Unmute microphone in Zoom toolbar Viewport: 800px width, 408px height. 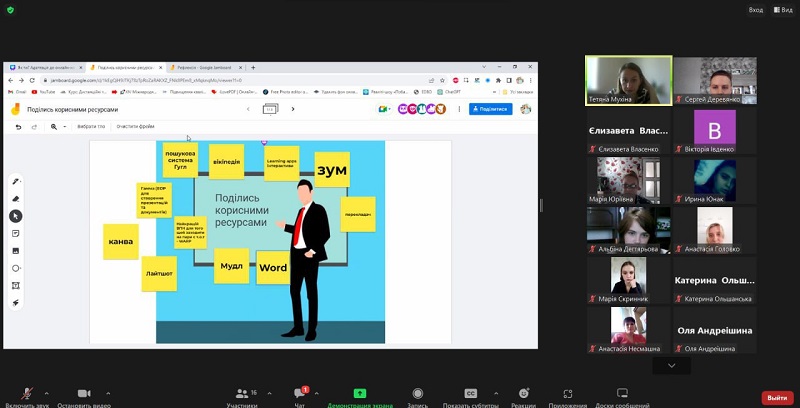click(x=27, y=394)
